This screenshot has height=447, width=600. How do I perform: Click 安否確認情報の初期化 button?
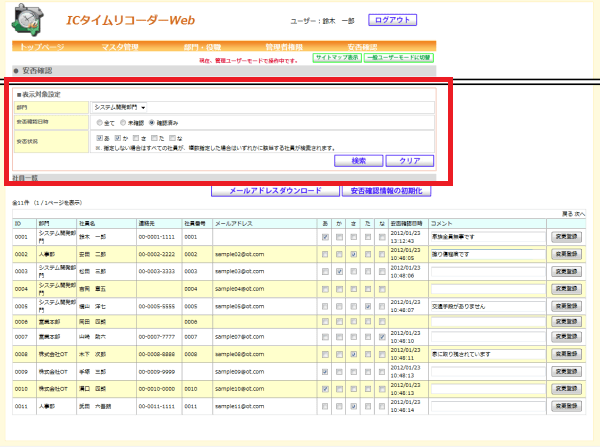pos(386,191)
